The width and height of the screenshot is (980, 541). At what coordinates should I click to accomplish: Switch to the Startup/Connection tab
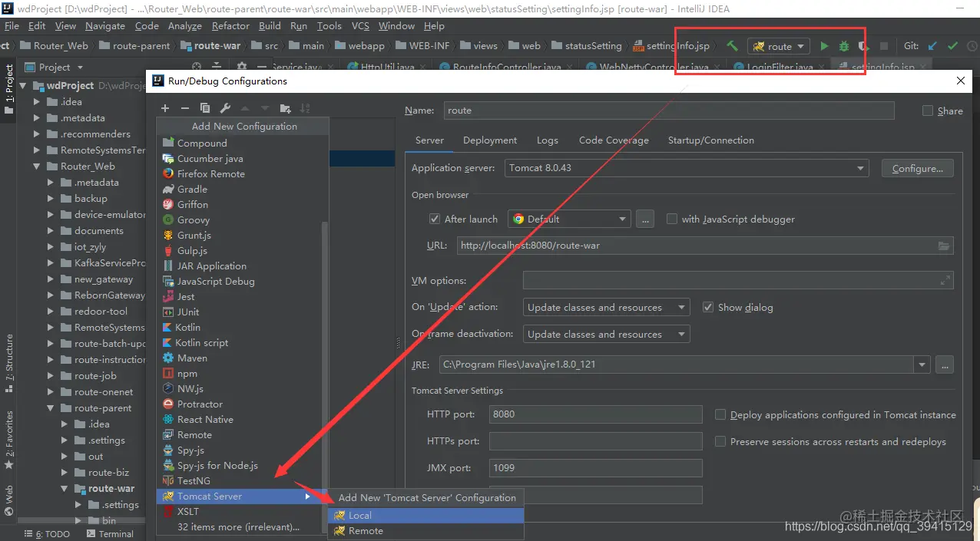711,140
